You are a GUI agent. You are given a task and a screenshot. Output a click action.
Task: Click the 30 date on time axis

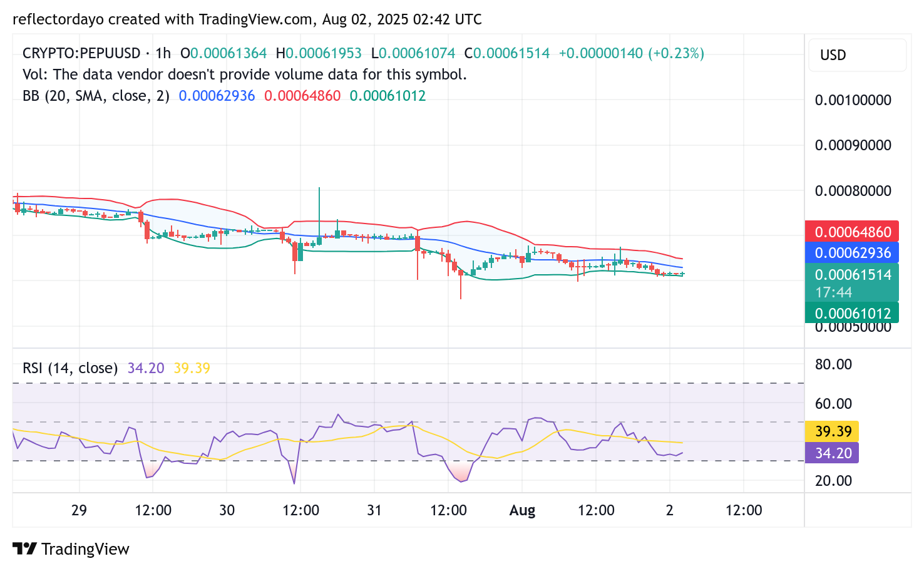click(x=227, y=510)
